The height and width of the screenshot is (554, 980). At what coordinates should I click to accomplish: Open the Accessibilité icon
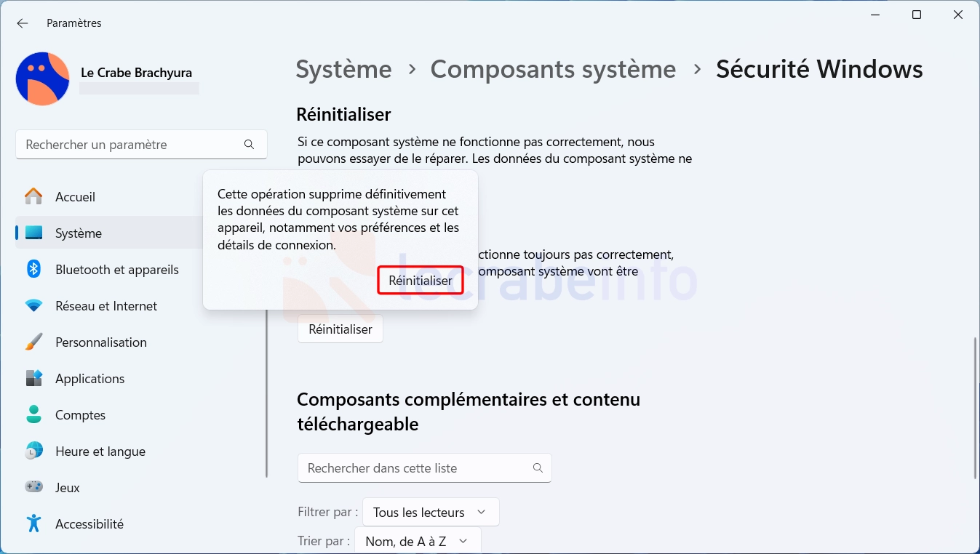[33, 523]
